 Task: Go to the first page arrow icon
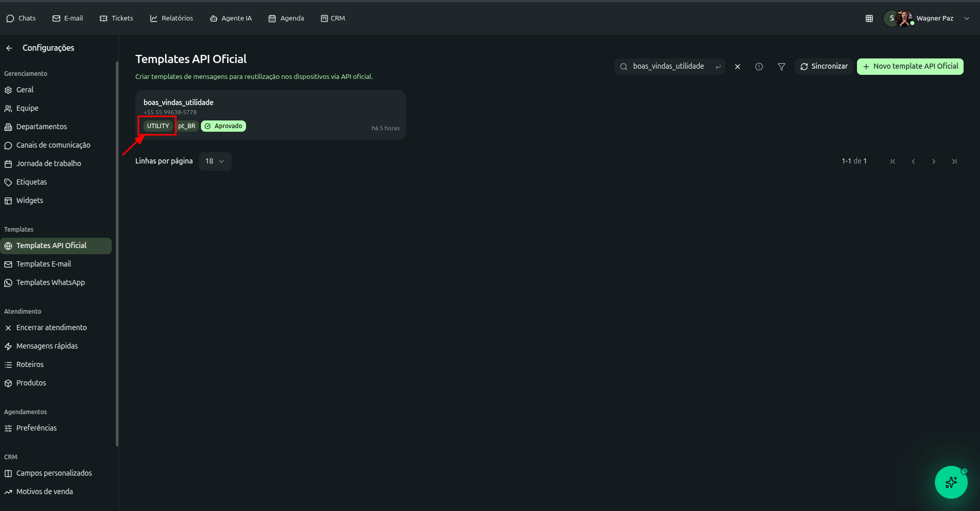pos(892,161)
